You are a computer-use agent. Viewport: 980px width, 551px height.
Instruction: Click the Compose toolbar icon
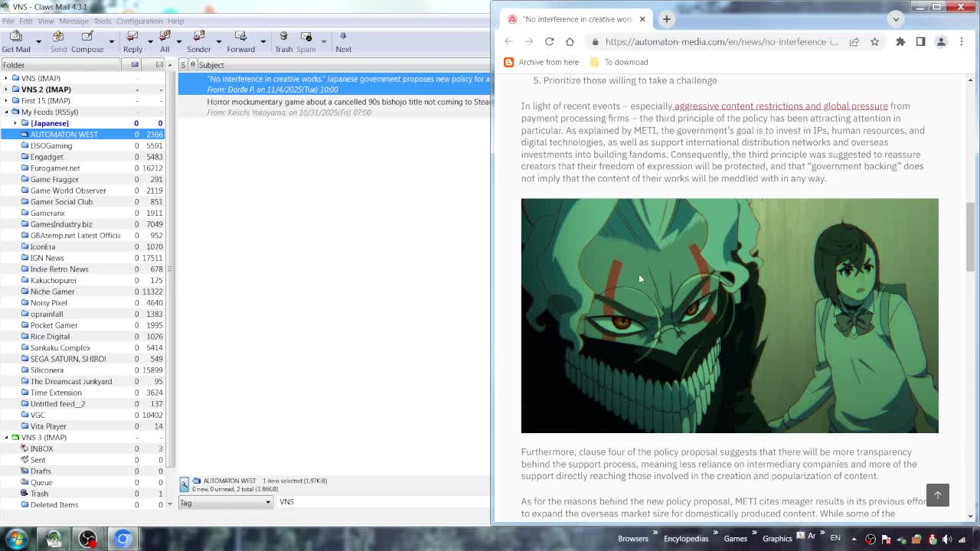point(87,41)
